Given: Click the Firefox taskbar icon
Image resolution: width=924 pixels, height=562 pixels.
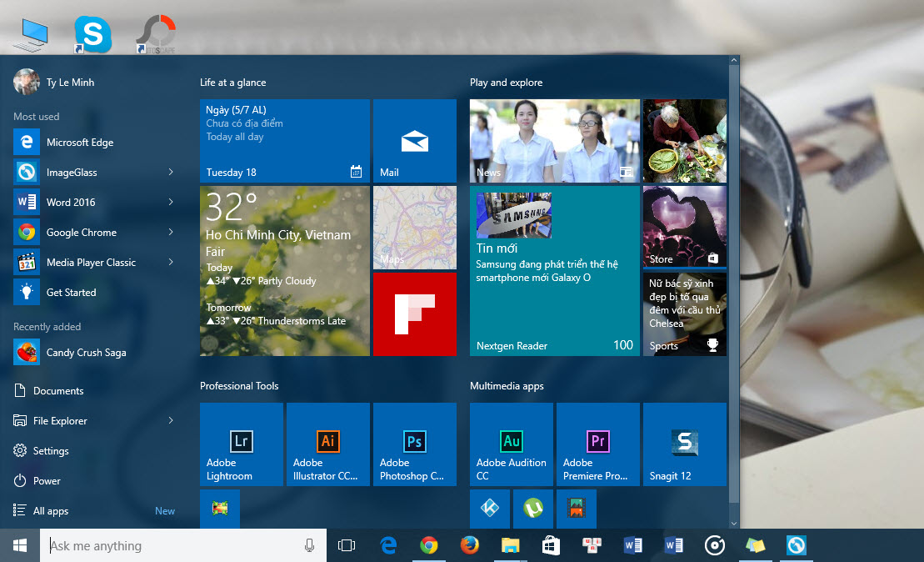Looking at the screenshot, I should pos(470,545).
